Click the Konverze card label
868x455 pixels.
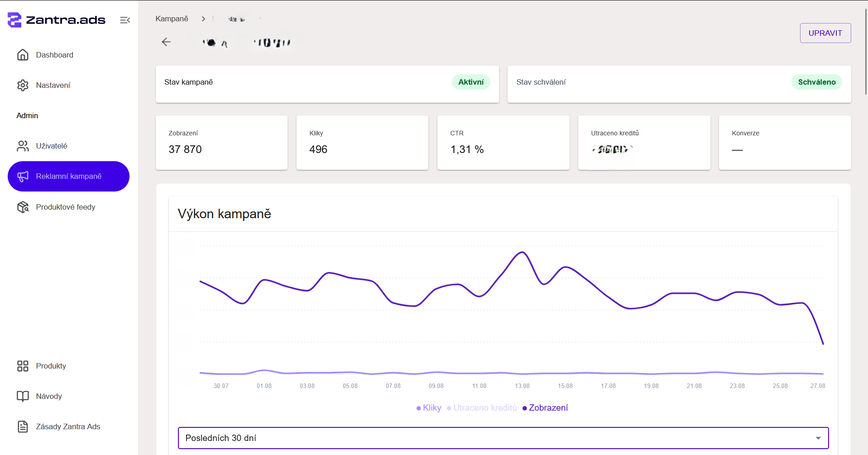pos(745,133)
